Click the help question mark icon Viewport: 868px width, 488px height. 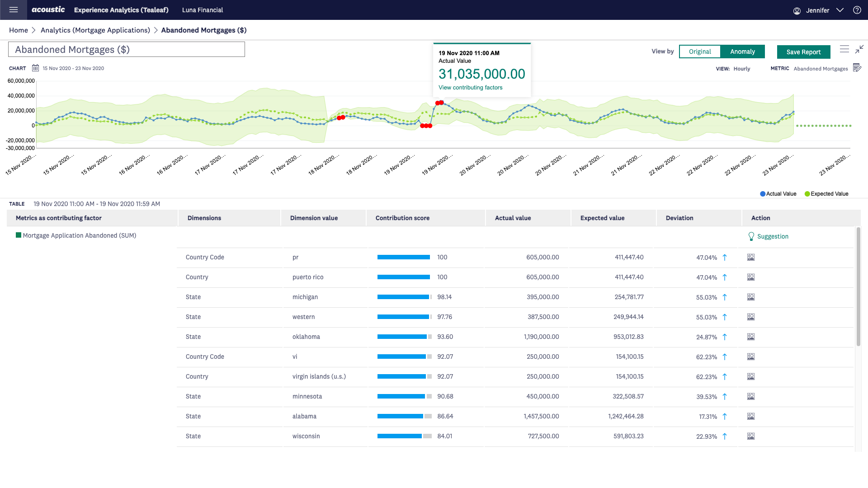tap(857, 10)
